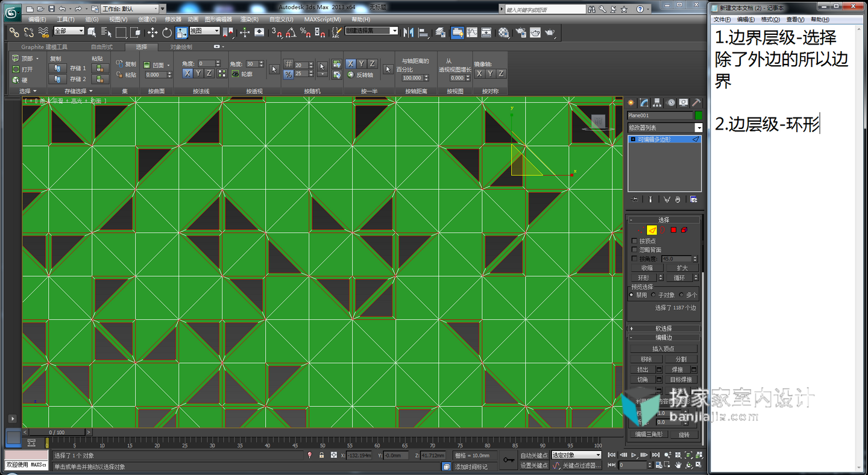
Task: Collapse the 编辑边 rollout
Action: click(664, 338)
